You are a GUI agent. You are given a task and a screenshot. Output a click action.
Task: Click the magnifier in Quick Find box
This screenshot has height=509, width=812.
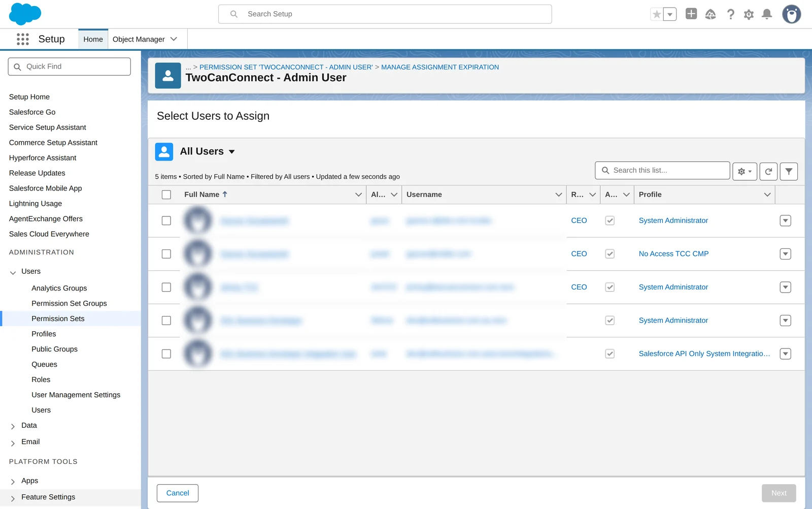(18, 67)
